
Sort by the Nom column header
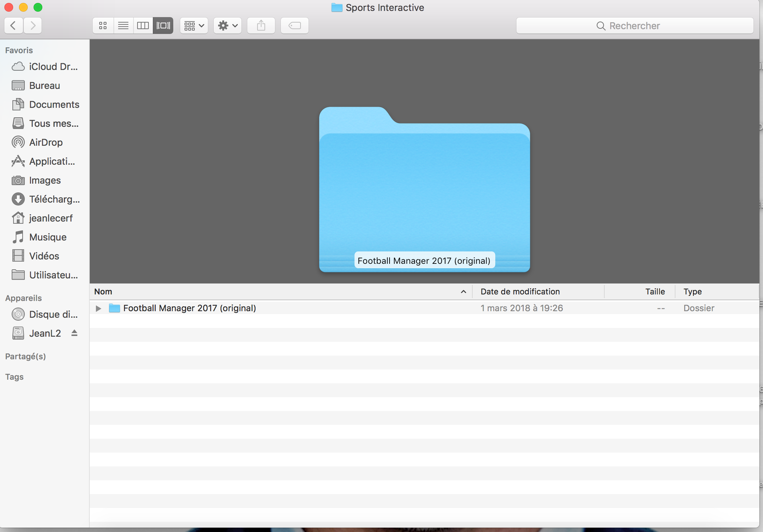click(281, 292)
